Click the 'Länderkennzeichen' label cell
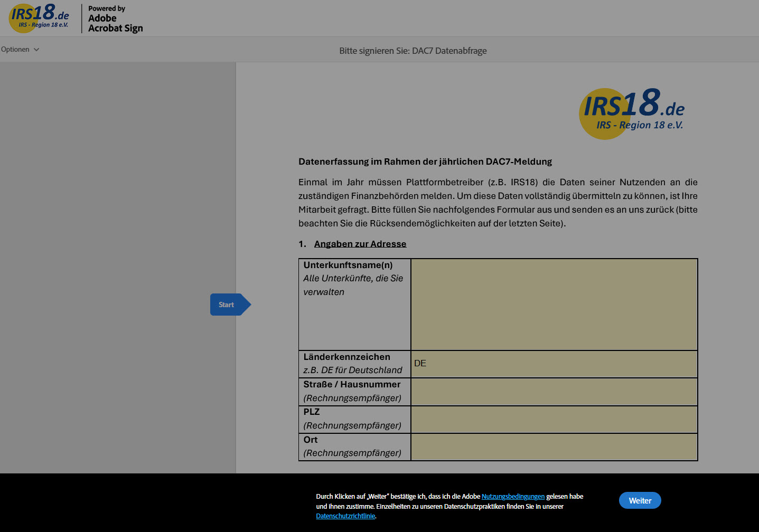This screenshot has height=532, width=759. [x=354, y=364]
